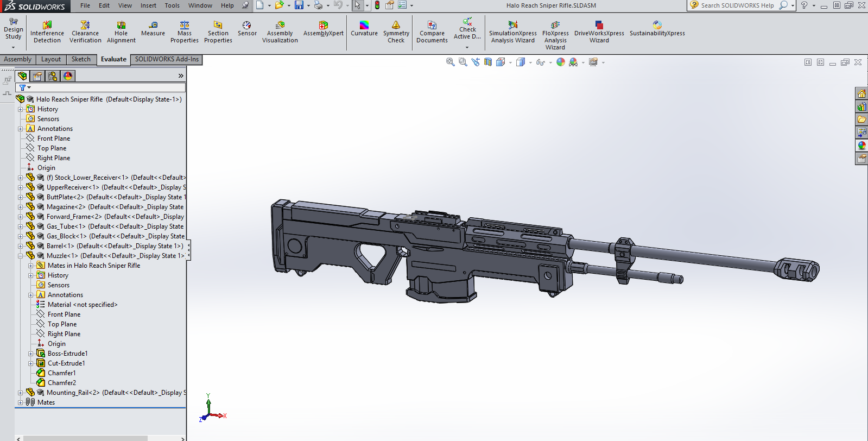Open SustainabilityXpress

click(x=657, y=29)
